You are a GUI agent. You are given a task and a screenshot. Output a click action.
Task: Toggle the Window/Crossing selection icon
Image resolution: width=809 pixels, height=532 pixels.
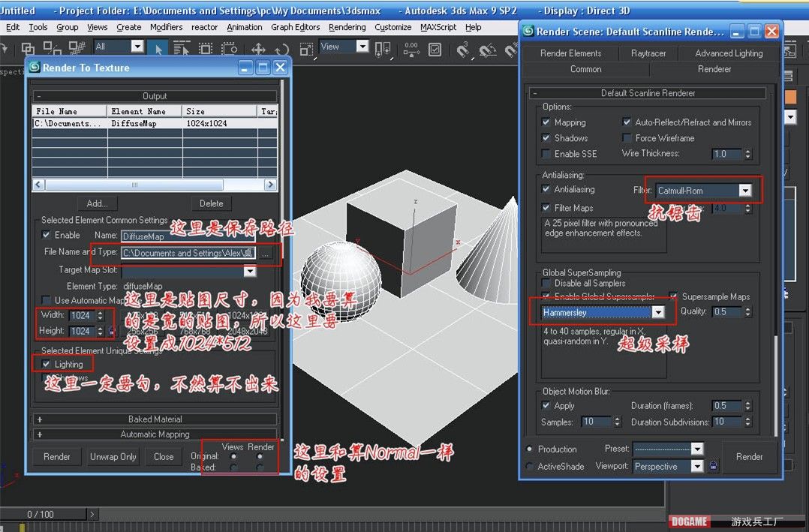tap(229, 49)
